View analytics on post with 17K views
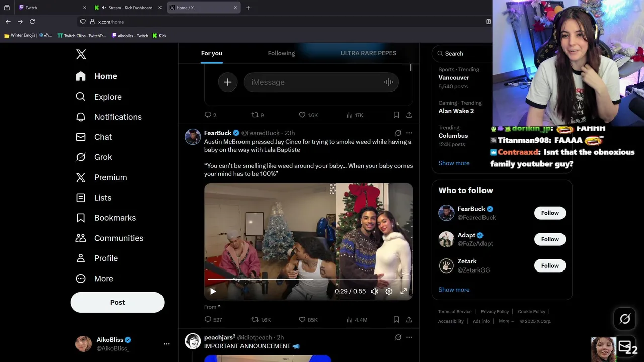Image resolution: width=644 pixels, height=362 pixels. (355, 115)
